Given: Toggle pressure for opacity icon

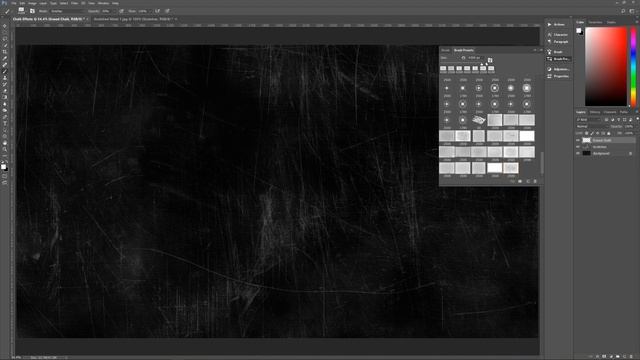Looking at the screenshot, I should pyautogui.click(x=121, y=11).
